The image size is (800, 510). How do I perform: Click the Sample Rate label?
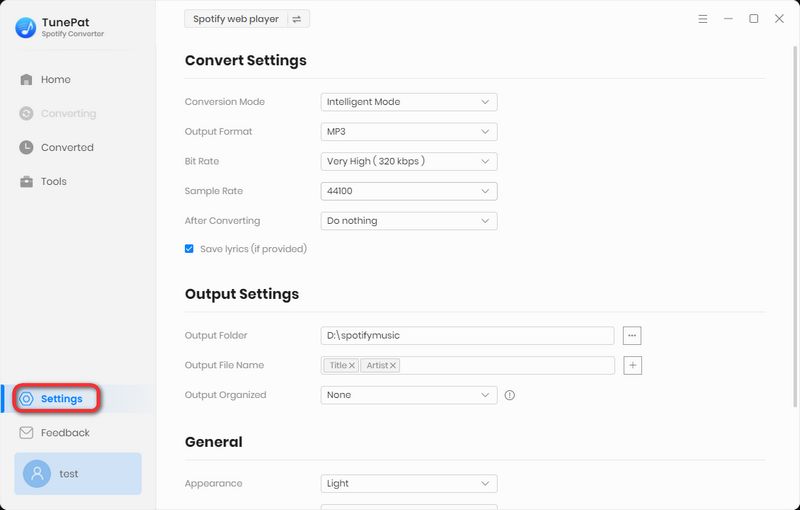pos(214,191)
